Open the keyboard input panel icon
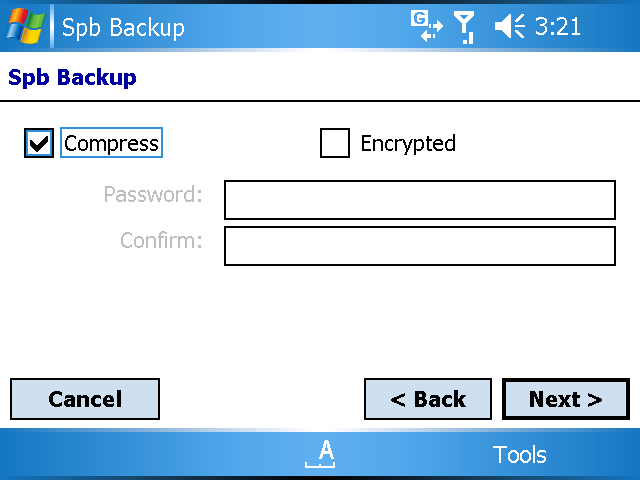 point(320,454)
